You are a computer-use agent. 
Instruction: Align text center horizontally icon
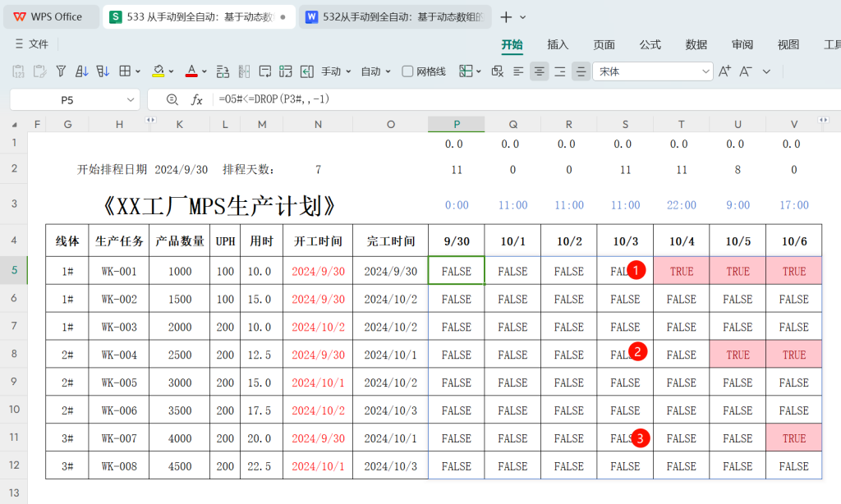[539, 71]
